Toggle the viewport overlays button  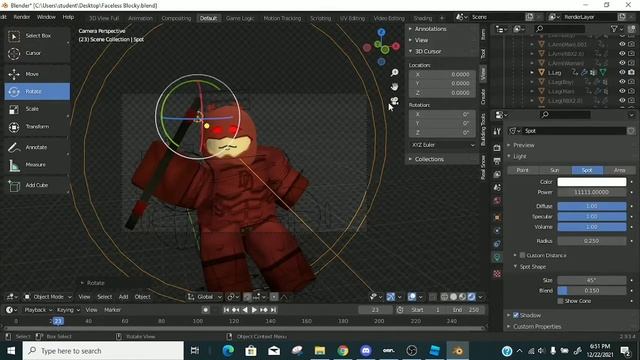[412, 297]
